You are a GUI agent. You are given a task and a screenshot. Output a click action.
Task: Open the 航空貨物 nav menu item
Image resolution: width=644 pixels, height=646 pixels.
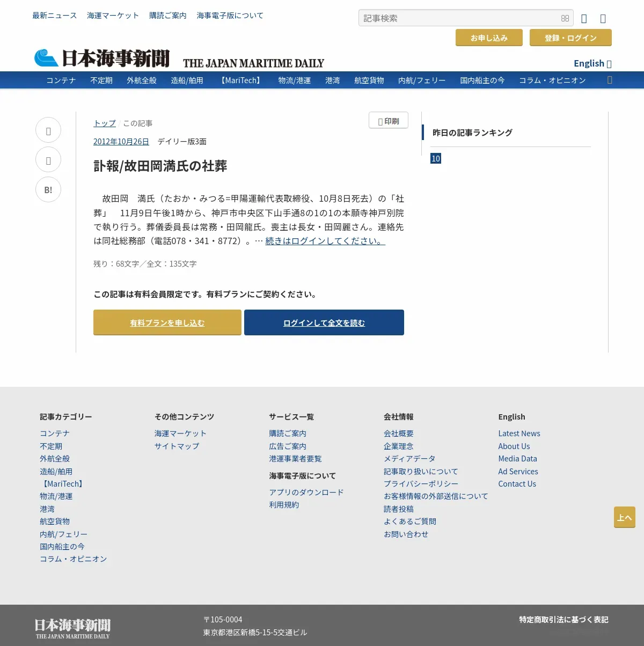pyautogui.click(x=369, y=80)
